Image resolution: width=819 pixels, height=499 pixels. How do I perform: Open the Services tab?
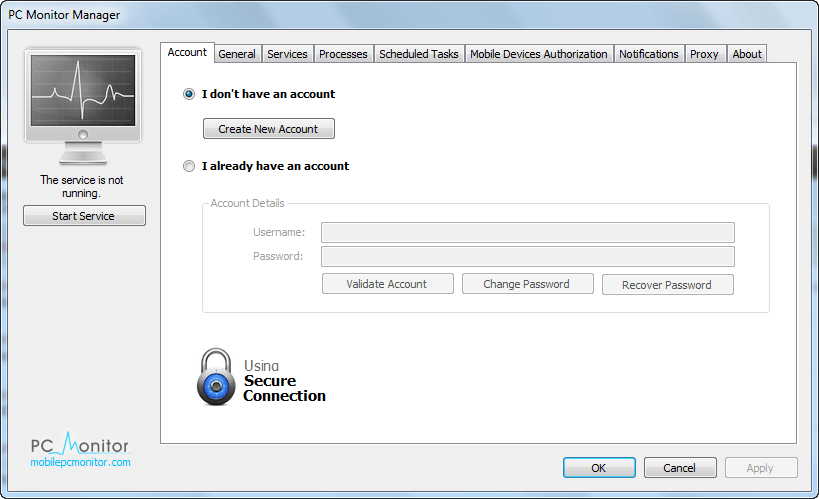tap(287, 54)
